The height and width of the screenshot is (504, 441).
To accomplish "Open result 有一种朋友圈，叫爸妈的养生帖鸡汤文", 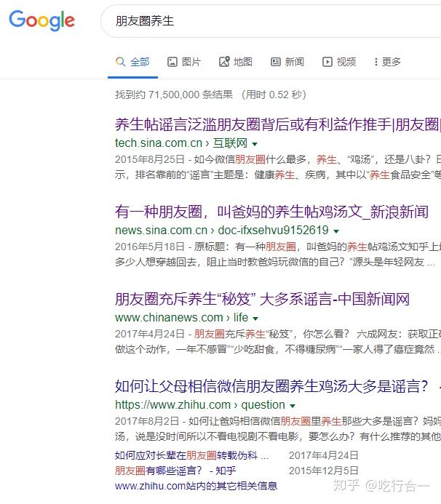I will click(272, 212).
